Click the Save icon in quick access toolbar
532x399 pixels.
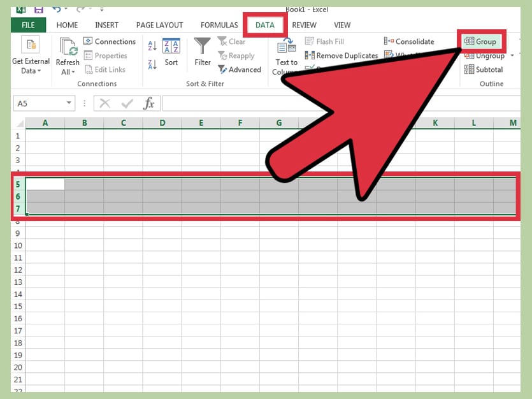39,10
